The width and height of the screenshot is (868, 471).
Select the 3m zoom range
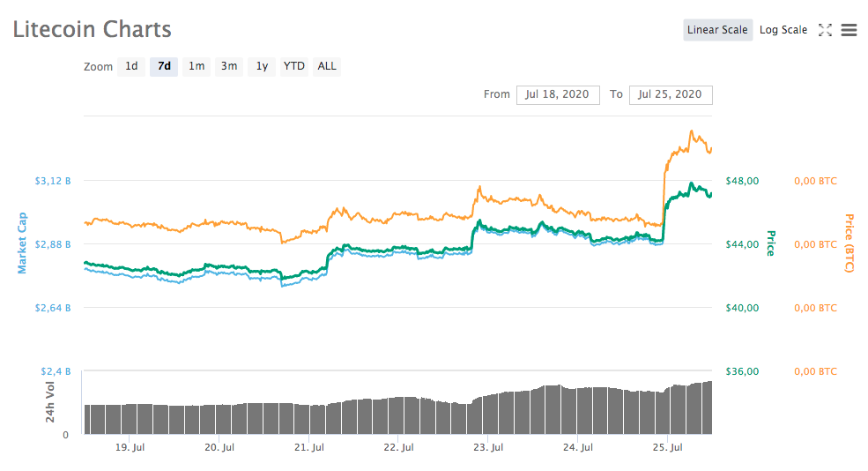coord(229,66)
